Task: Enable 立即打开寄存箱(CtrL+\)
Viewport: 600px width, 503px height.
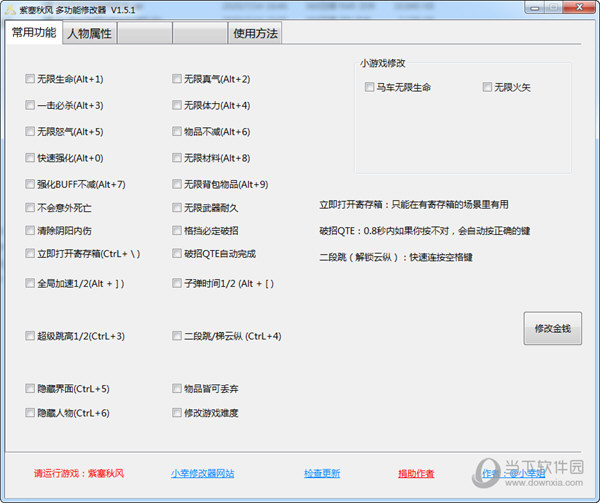Action: [30, 254]
